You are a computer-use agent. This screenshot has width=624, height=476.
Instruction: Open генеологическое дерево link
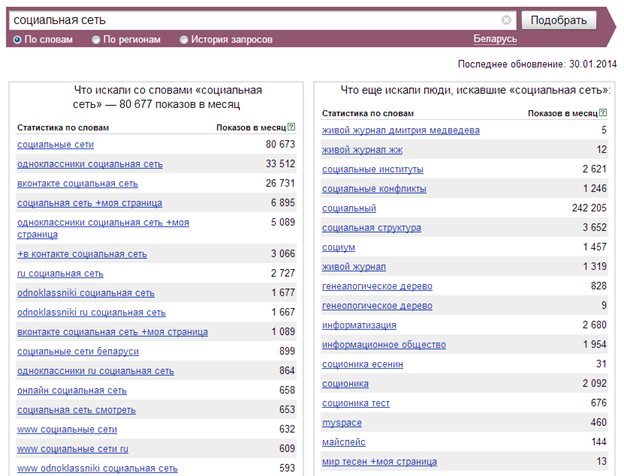pos(377,306)
